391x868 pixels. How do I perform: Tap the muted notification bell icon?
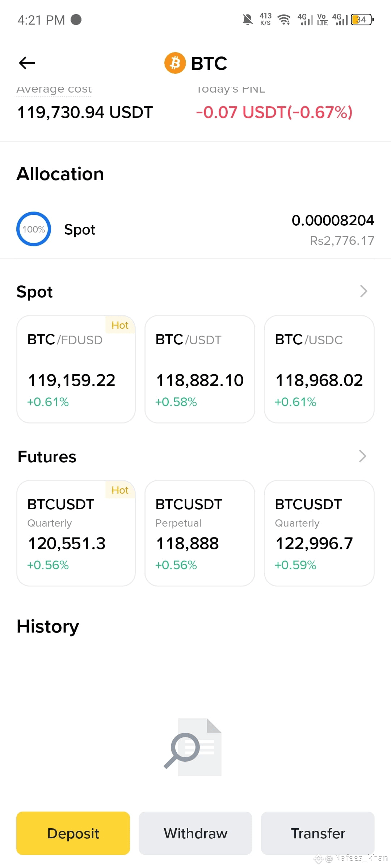click(x=248, y=20)
